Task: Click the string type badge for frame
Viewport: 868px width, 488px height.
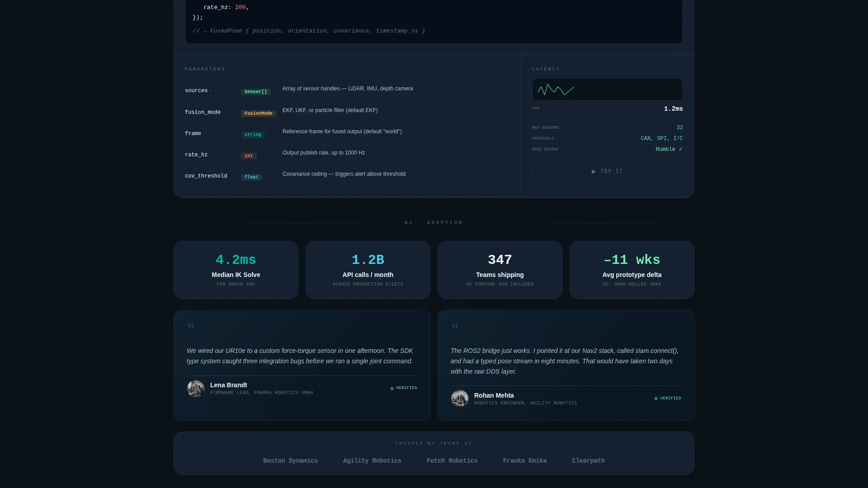Action: point(253,135)
